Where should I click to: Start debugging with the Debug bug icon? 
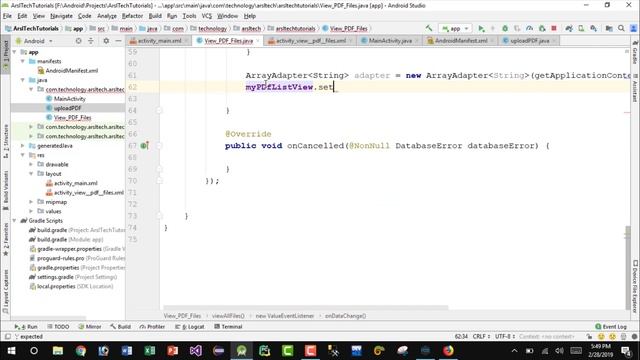pos(505,28)
